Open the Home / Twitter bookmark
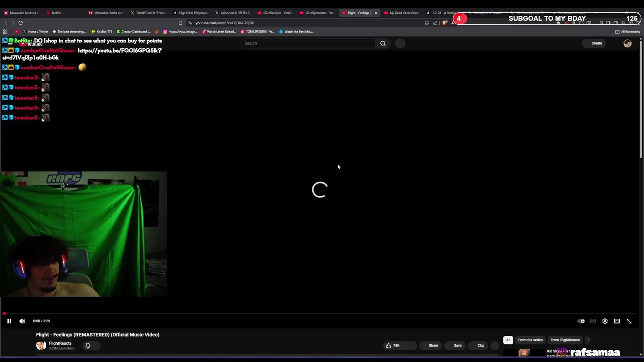The image size is (644, 362). tap(35, 32)
